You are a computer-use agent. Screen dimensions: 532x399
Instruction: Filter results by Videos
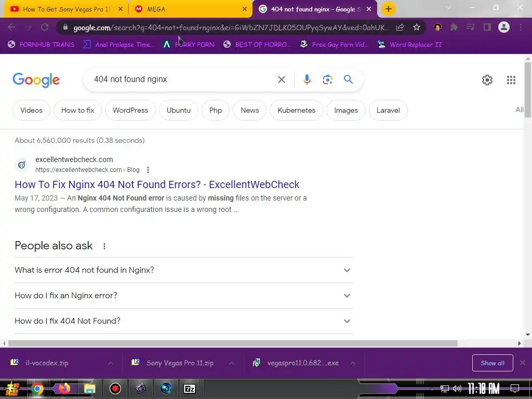[x=31, y=110]
